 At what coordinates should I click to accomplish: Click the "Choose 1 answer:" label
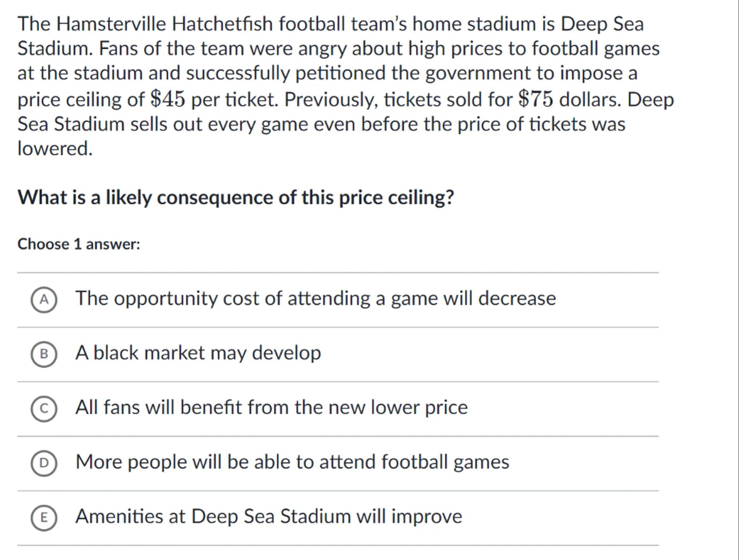click(79, 244)
